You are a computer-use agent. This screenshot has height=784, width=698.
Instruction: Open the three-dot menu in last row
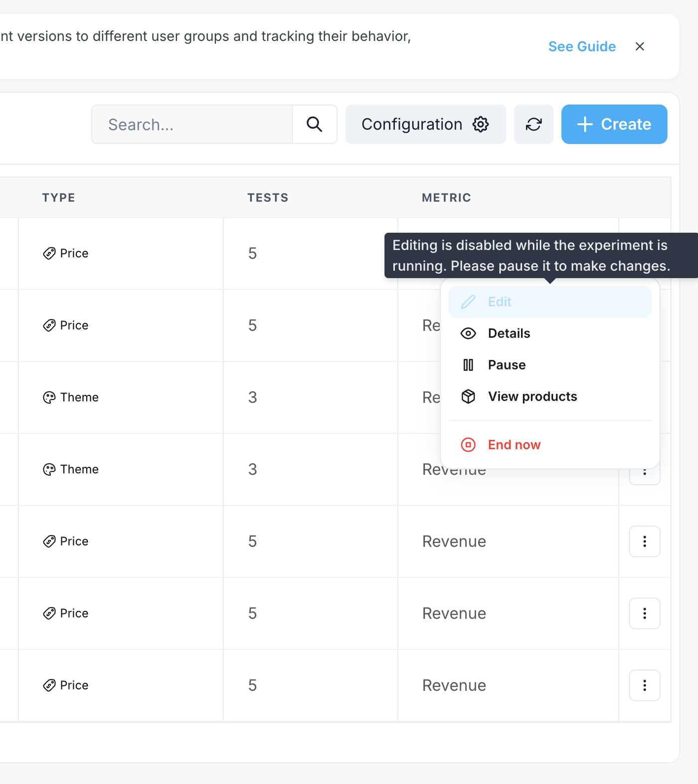coord(645,685)
